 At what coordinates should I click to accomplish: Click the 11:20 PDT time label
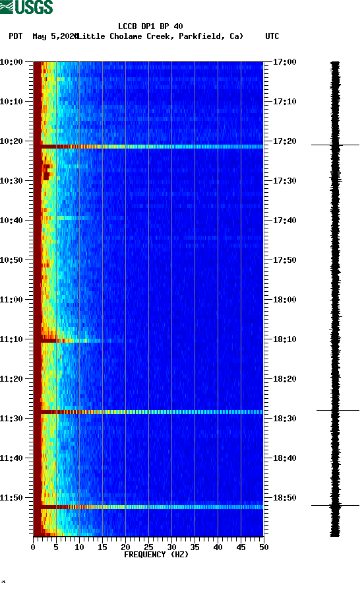point(12,379)
